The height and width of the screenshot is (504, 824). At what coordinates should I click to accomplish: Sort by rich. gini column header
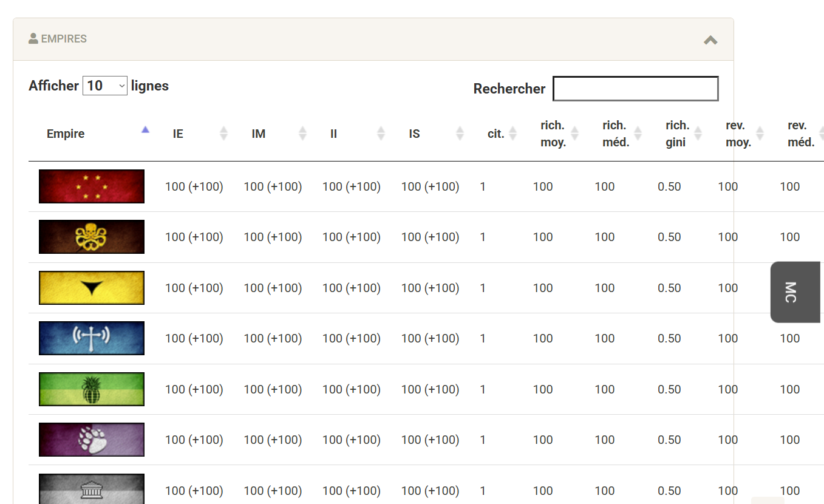click(x=677, y=134)
